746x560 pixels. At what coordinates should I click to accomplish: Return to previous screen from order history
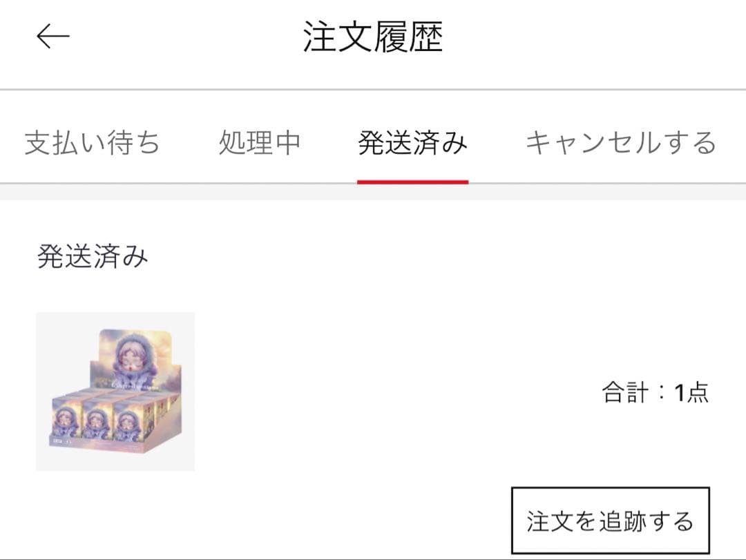coord(52,37)
